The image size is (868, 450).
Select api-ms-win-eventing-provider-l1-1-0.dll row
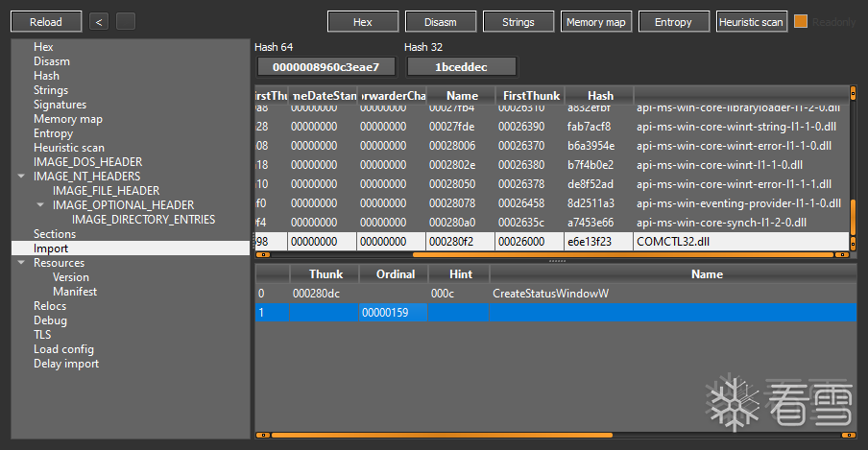(x=552, y=203)
